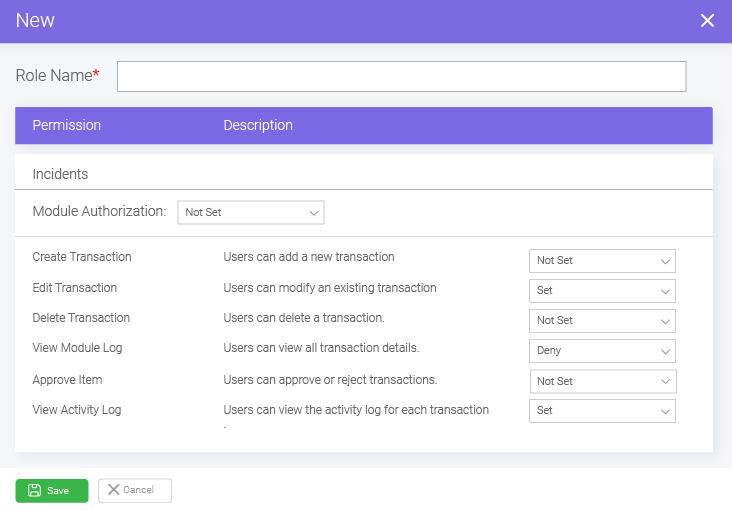
Task: Open Delete Transaction permission dropdown
Action: click(x=602, y=321)
